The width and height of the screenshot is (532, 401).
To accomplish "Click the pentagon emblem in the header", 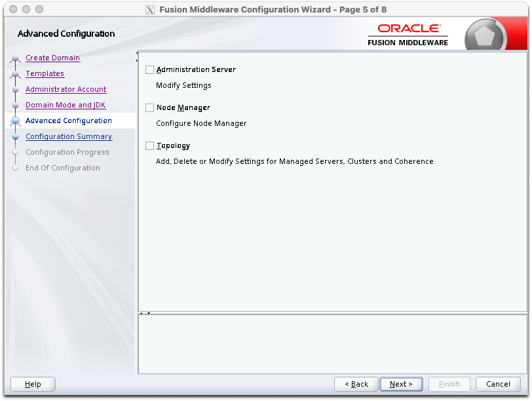I will [x=485, y=35].
